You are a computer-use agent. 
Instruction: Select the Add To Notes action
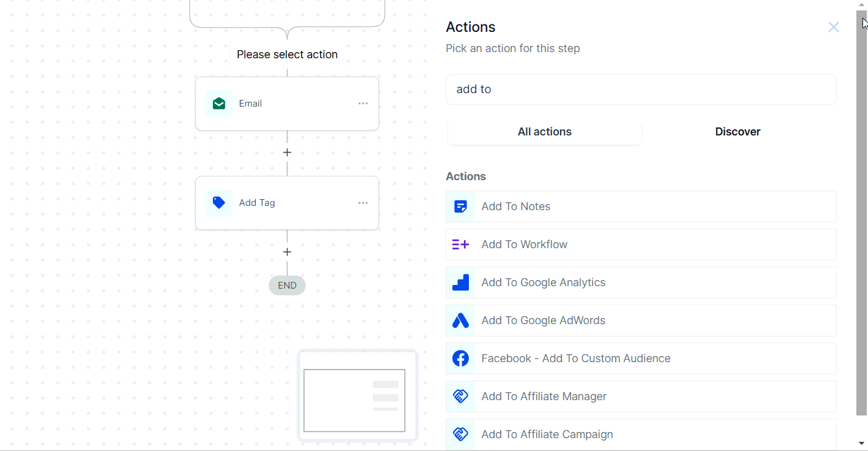(641, 207)
